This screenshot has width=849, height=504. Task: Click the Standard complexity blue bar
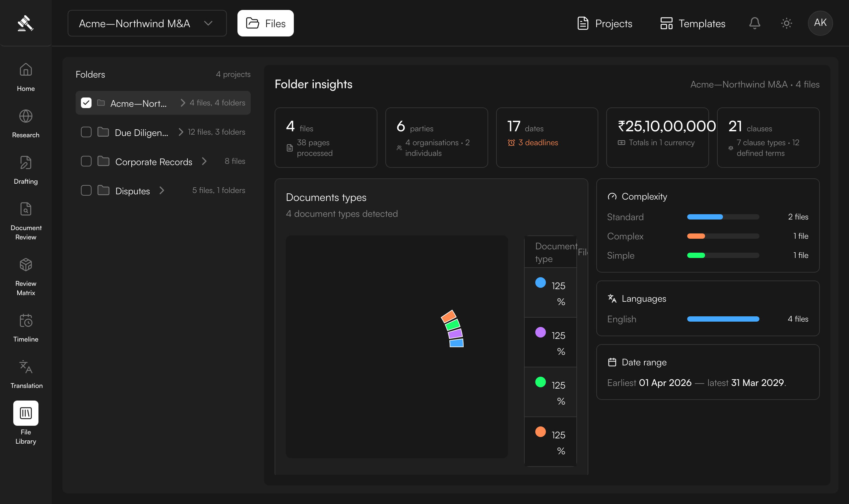(x=705, y=217)
